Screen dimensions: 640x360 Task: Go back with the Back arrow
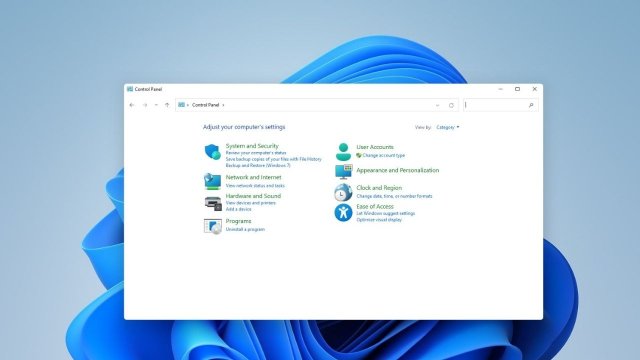point(132,105)
